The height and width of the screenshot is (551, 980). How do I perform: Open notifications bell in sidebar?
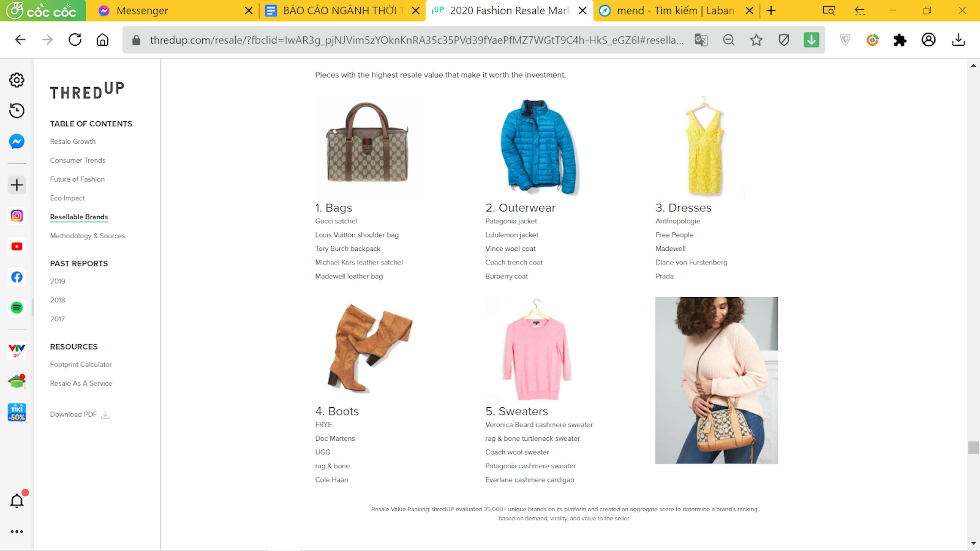[x=17, y=500]
